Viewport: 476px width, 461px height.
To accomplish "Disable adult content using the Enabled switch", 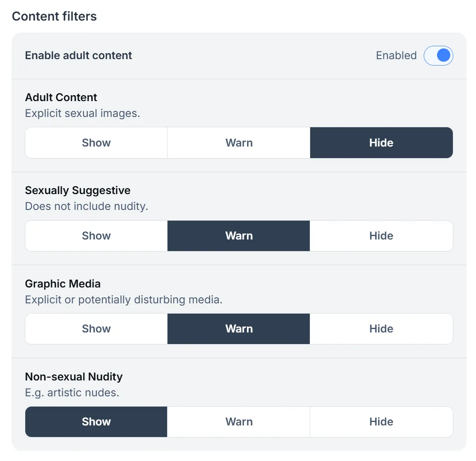I will (438, 55).
